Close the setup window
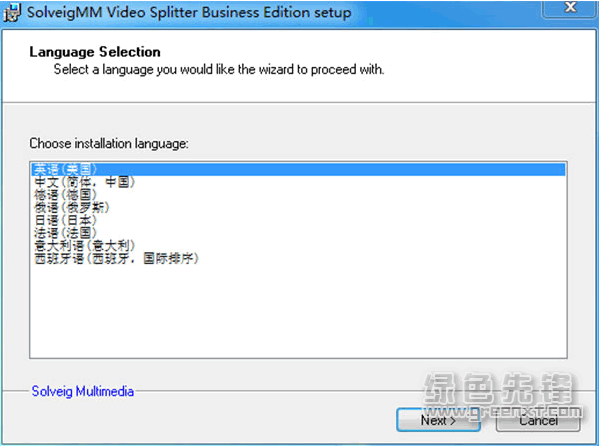Image resolution: width=600 pixels, height=446 pixels. (x=570, y=8)
